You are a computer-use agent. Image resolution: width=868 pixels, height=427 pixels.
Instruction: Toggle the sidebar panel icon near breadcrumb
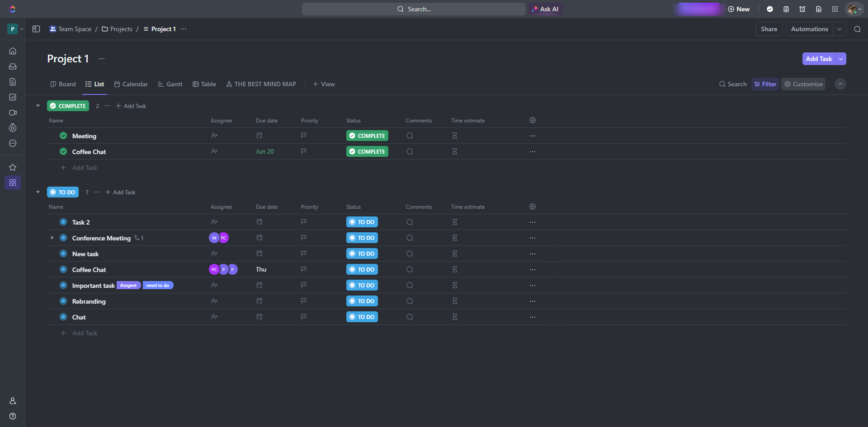[x=36, y=29]
